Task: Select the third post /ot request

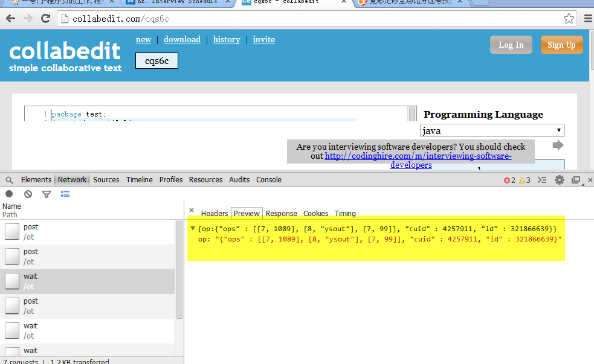Action: (88, 307)
